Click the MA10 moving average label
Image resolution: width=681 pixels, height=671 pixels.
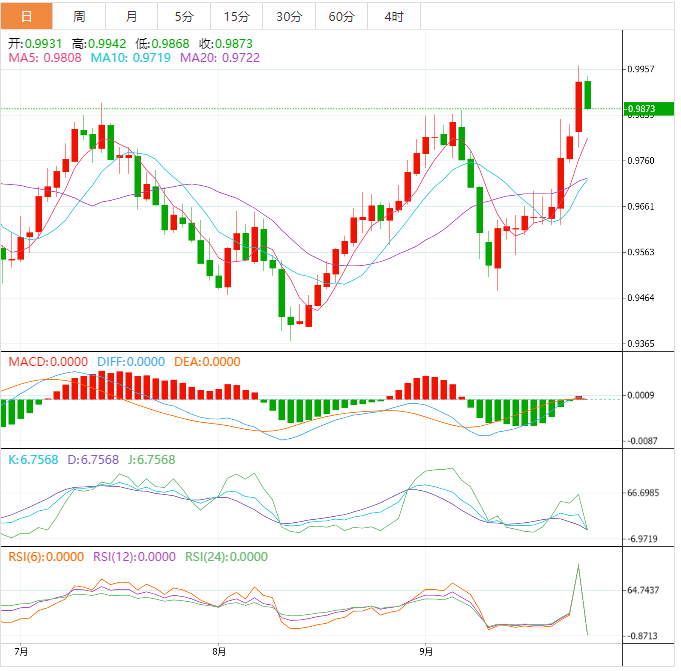pyautogui.click(x=130, y=59)
